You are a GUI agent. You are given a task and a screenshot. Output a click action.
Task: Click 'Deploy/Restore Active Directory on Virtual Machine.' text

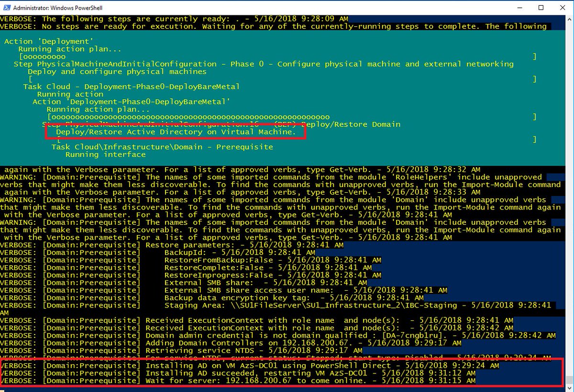click(x=176, y=131)
